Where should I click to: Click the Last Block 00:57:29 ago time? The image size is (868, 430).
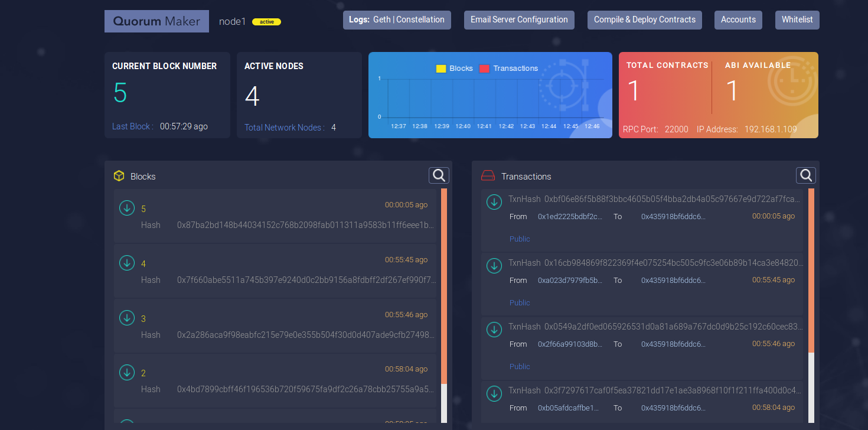[184, 126]
